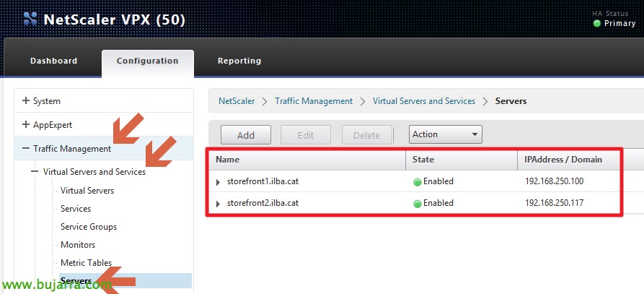
Task: Click the Edit button
Action: click(306, 135)
